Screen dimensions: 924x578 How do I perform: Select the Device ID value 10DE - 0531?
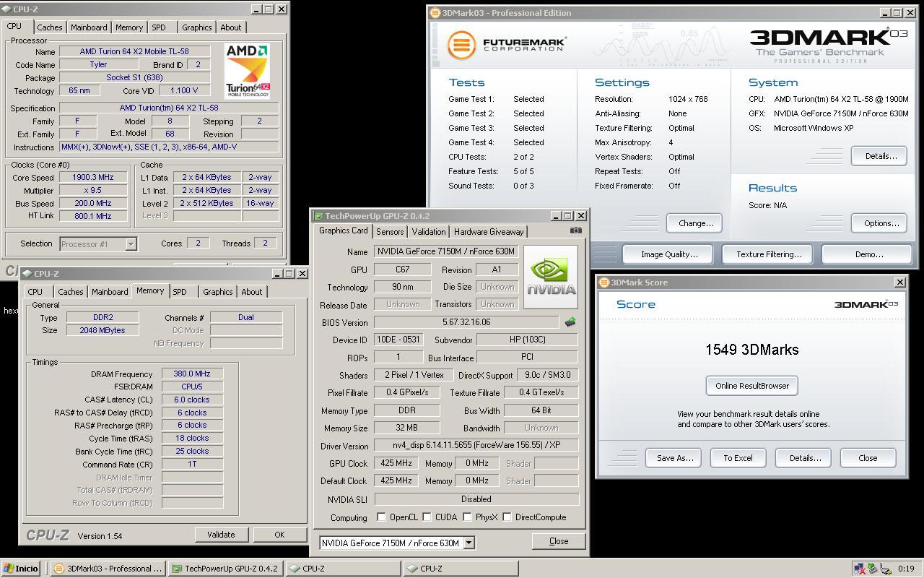tap(397, 340)
